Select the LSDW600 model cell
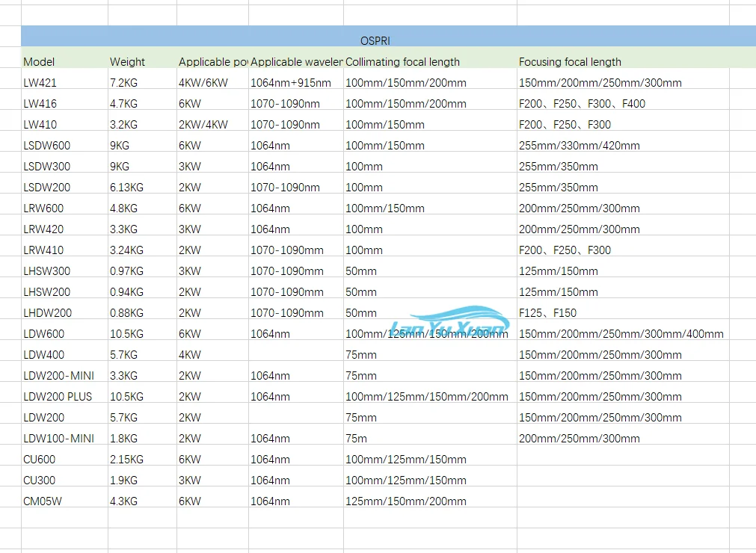The width and height of the screenshot is (756, 553). pos(64,140)
